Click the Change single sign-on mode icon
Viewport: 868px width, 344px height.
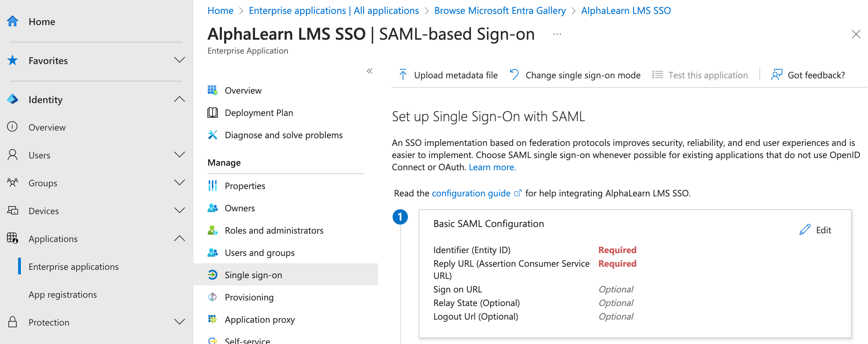click(x=514, y=75)
